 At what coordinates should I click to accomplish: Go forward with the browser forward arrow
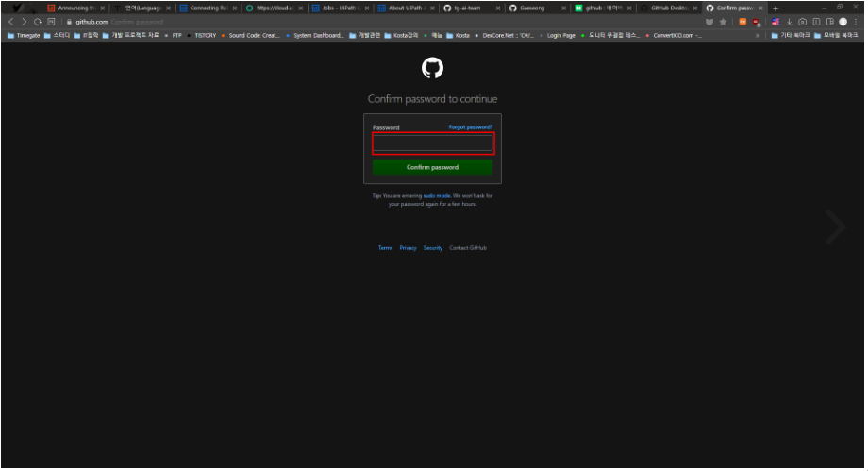pyautogui.click(x=24, y=22)
